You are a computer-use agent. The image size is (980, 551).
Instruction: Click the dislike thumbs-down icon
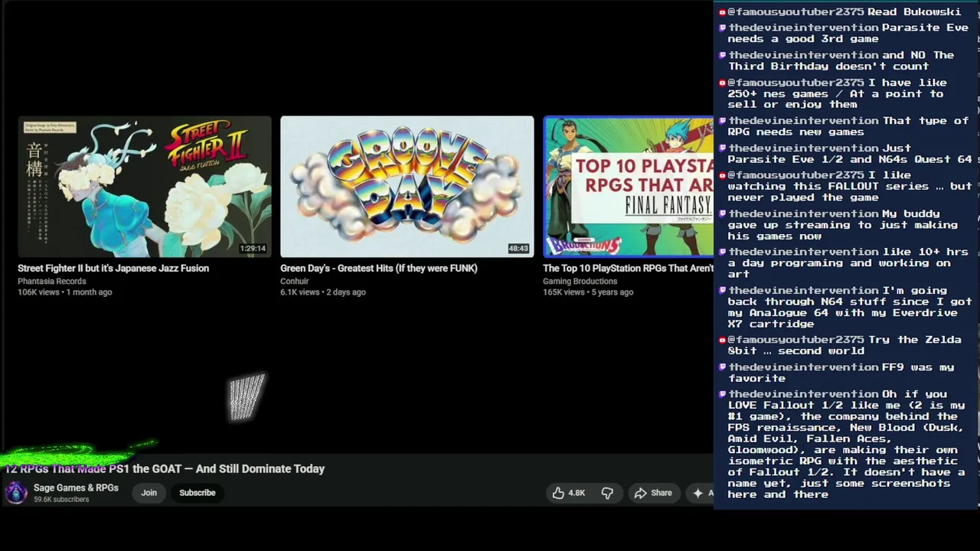tap(607, 493)
